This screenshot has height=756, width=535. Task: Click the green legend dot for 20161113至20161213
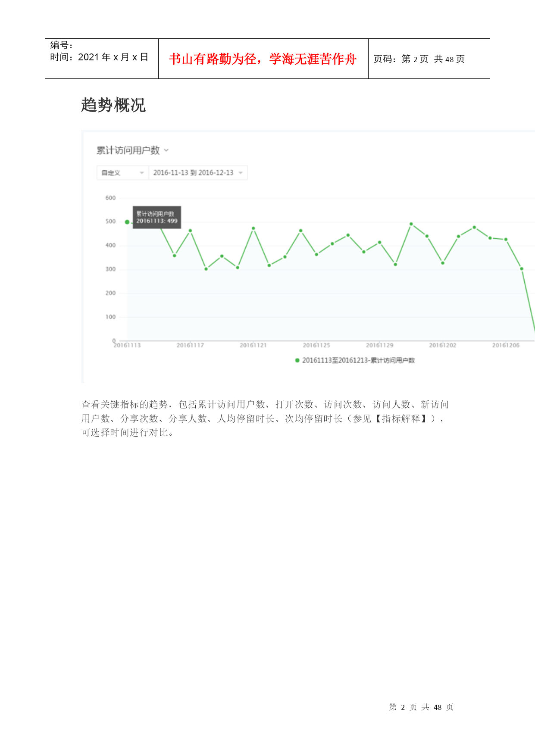(297, 360)
